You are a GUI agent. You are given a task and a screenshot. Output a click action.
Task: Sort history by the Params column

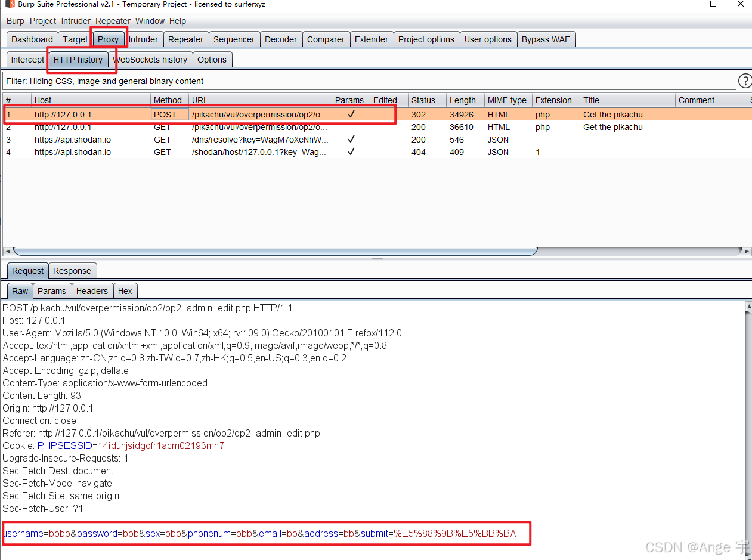click(351, 100)
